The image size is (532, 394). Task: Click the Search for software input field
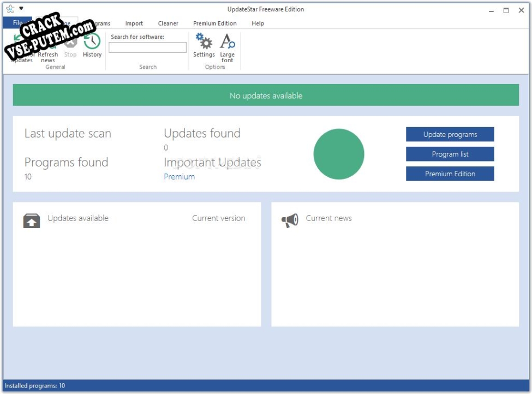(147, 47)
